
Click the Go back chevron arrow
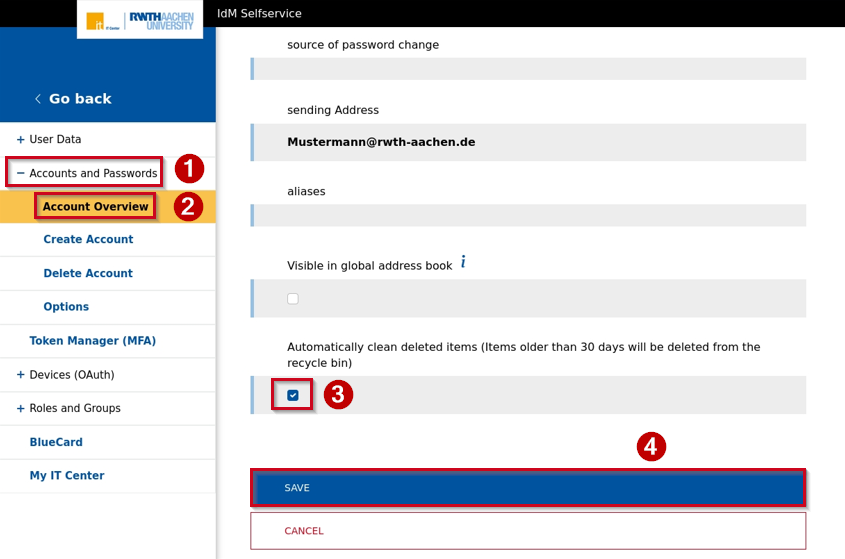click(38, 99)
